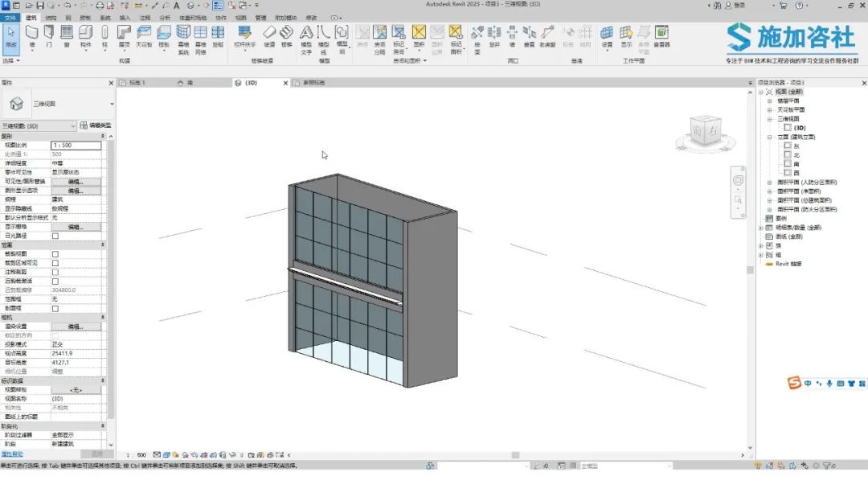The width and height of the screenshot is (868, 489).
Task: Open the 3D view type selector dropdown
Action: [39, 125]
